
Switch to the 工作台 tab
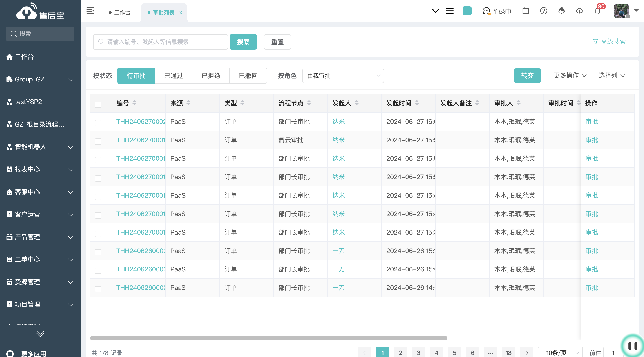tap(119, 13)
